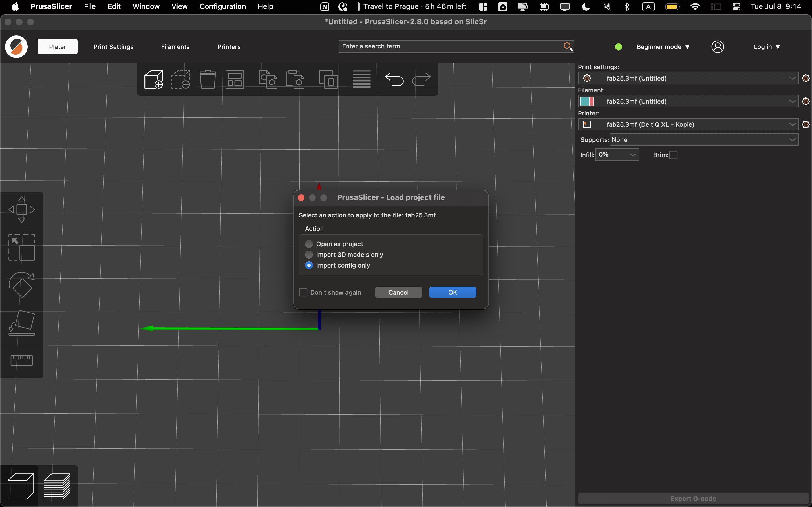Viewport: 812px width, 507px height.
Task: Click the Add object cube icon
Action: (x=154, y=79)
